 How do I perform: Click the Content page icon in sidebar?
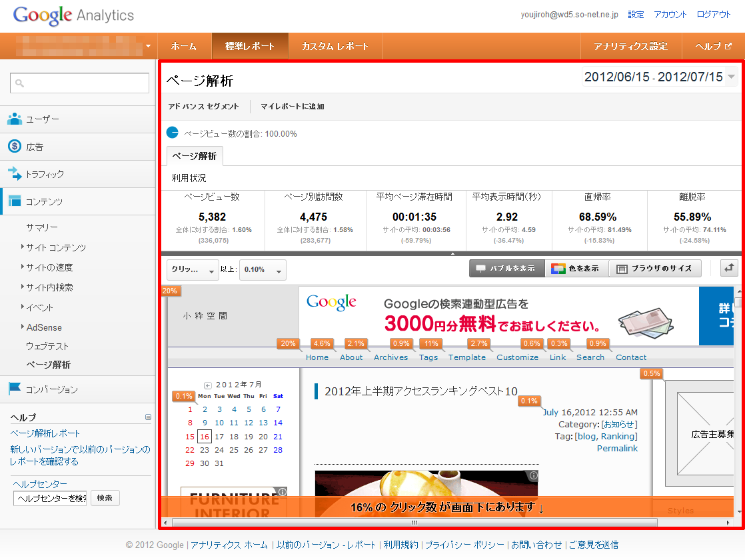(15, 201)
